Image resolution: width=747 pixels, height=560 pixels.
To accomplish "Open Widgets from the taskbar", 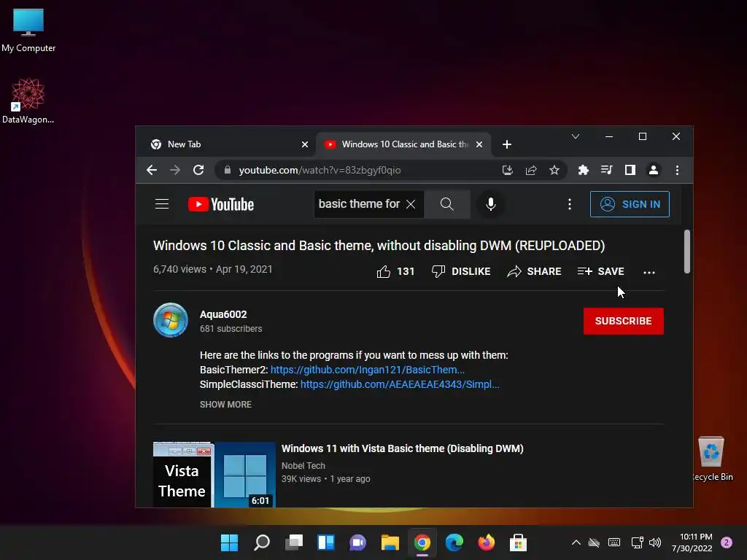I will coord(326,542).
